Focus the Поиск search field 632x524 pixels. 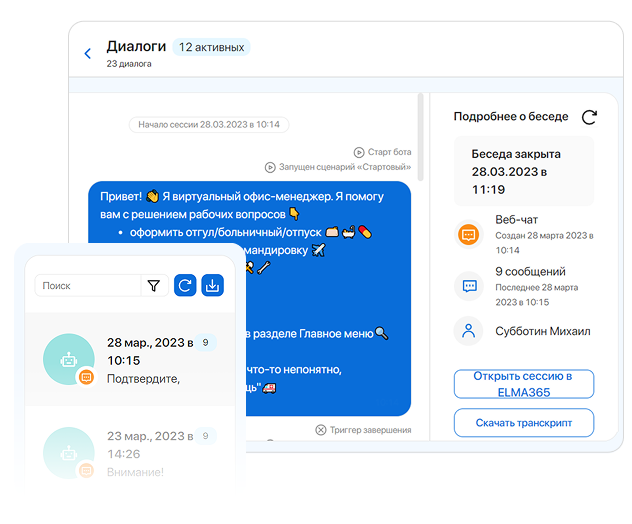88,286
